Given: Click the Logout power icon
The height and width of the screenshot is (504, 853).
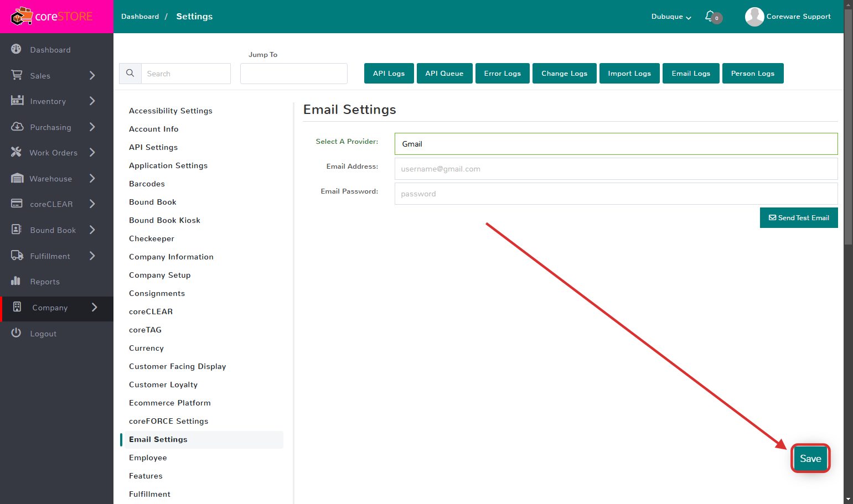Looking at the screenshot, I should point(16,332).
